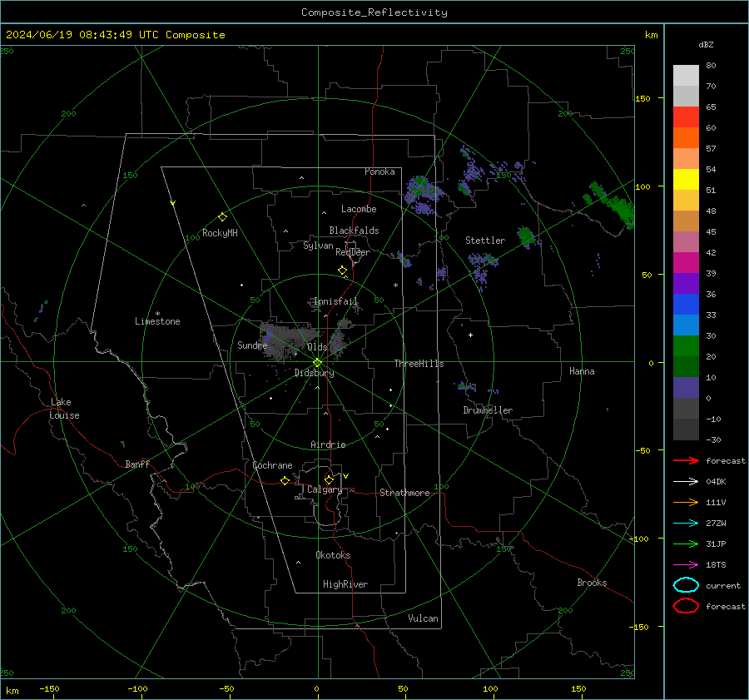Select the RedDeer label
The image size is (749, 700).
353,252
